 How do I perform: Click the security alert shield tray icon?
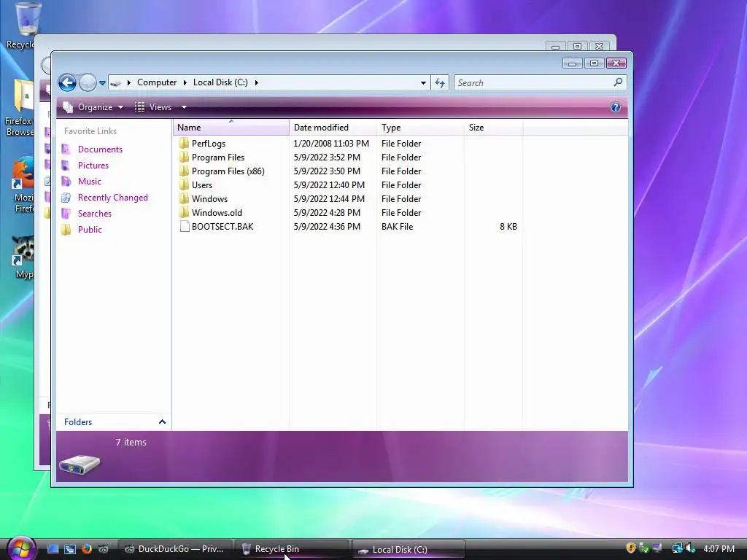pyautogui.click(x=631, y=548)
